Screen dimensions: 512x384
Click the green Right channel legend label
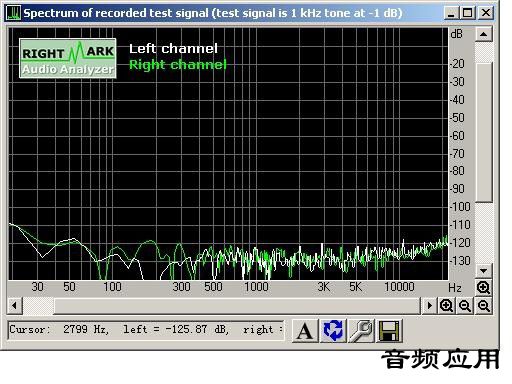point(178,64)
